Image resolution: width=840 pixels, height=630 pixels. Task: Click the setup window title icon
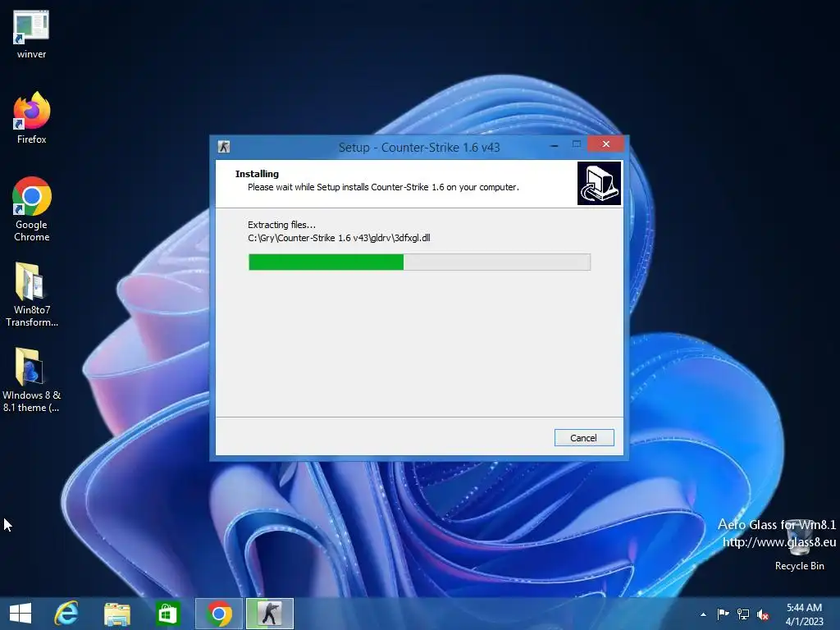(x=224, y=146)
